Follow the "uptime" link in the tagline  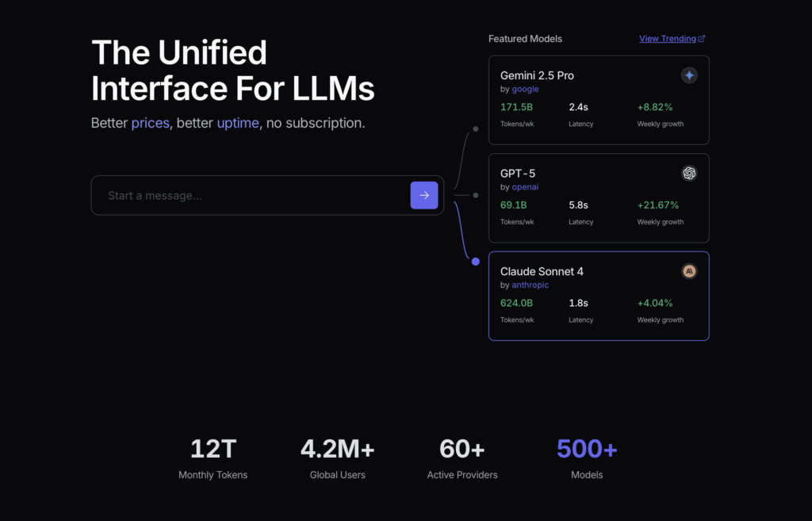pos(238,123)
